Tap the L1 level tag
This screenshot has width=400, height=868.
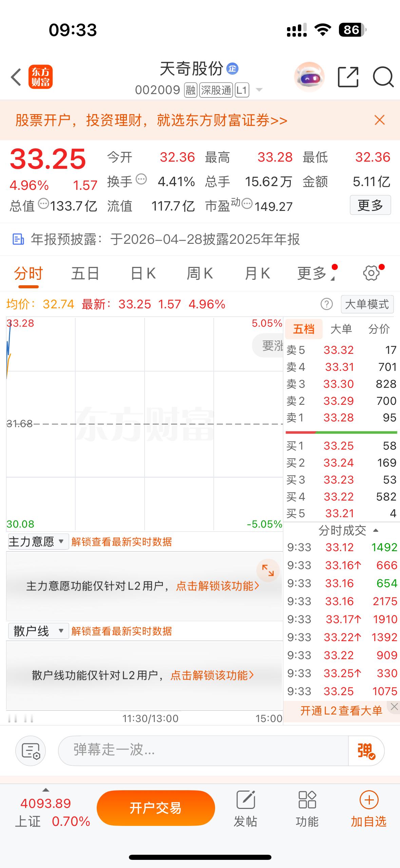pyautogui.click(x=242, y=90)
